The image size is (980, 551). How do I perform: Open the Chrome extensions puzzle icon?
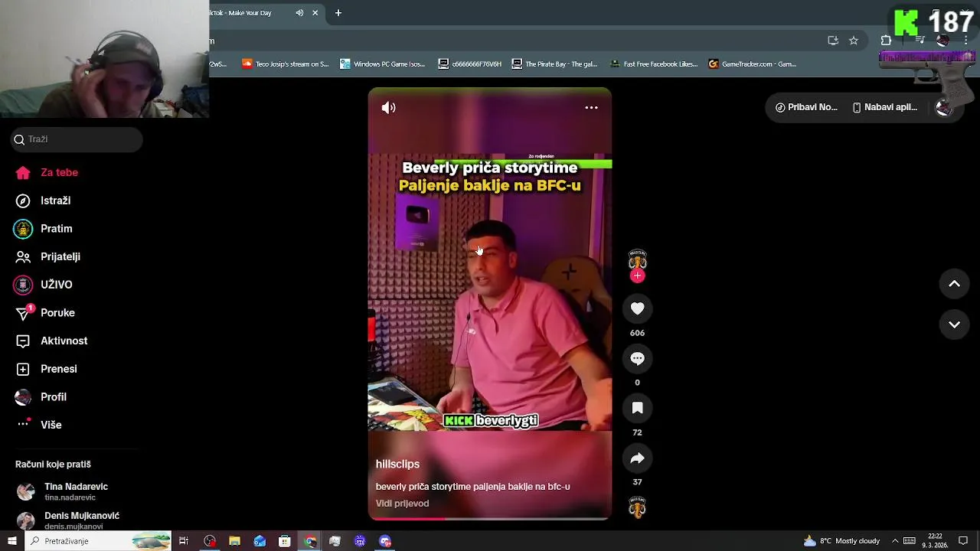(886, 41)
